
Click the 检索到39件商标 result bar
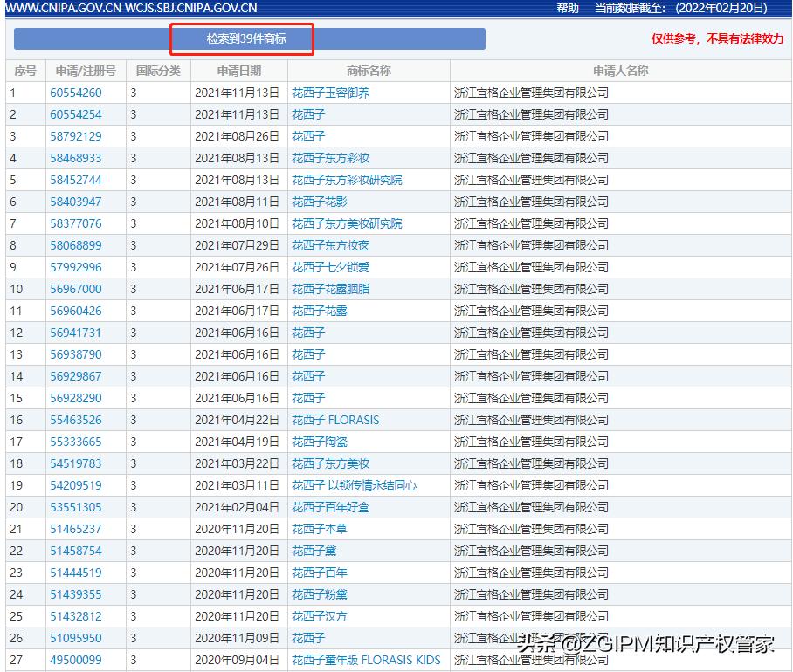pos(249,39)
